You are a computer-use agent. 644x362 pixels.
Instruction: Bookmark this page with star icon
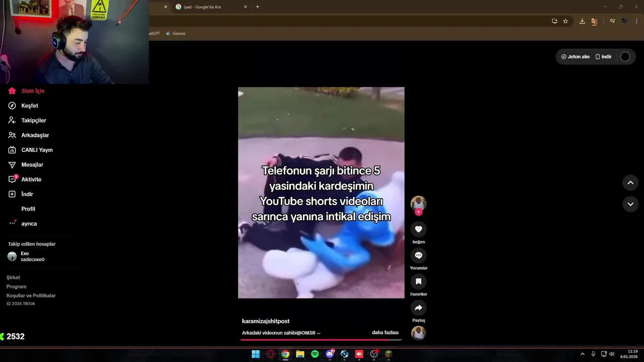point(566,21)
